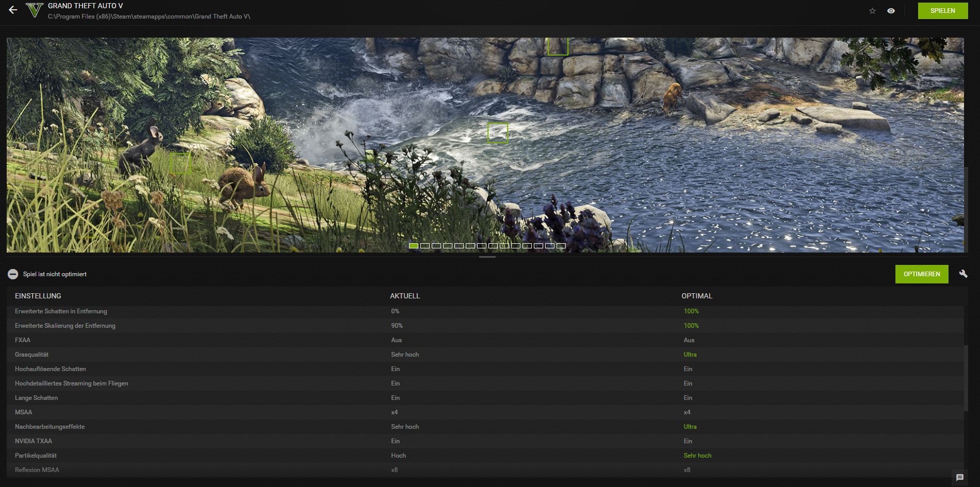Select the first green carousel indicator
The height and width of the screenshot is (487, 980).
(x=414, y=246)
